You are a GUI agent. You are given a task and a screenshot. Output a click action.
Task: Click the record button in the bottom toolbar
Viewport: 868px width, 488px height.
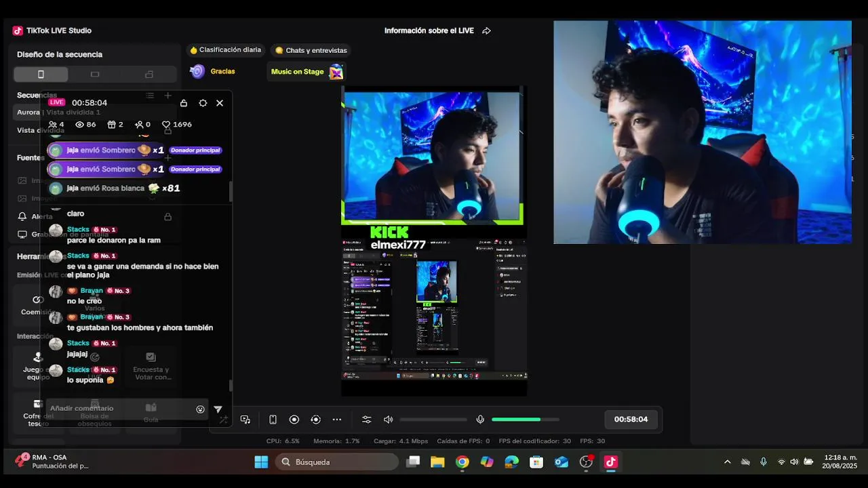(x=294, y=420)
